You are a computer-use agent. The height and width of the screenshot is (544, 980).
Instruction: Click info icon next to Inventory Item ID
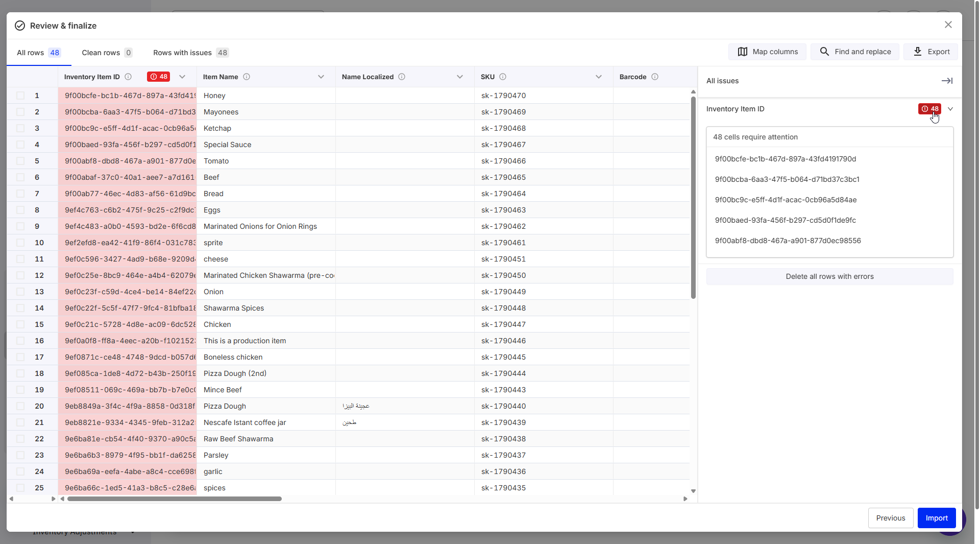[x=128, y=77]
